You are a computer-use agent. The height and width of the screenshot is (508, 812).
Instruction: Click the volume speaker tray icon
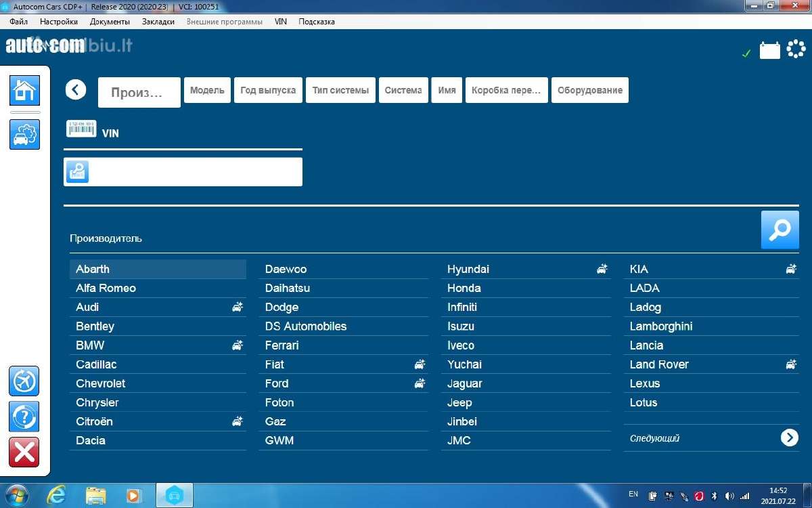[x=729, y=496]
